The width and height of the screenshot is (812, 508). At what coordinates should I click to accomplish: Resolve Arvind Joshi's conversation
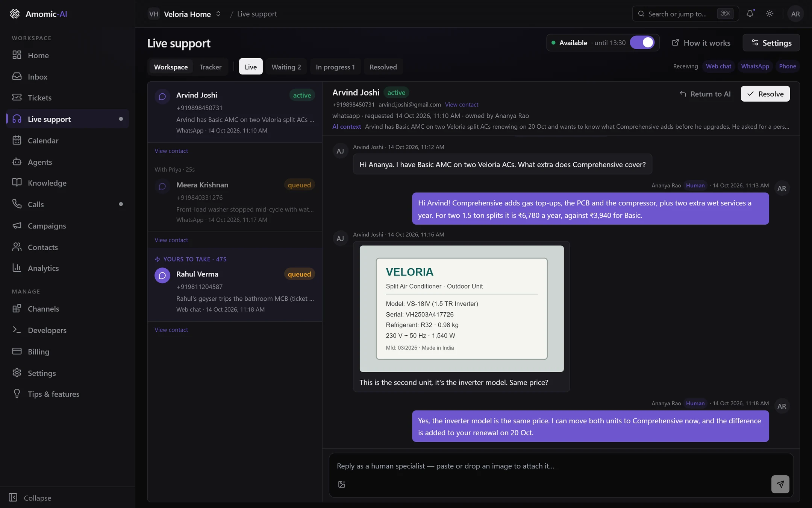click(x=765, y=94)
